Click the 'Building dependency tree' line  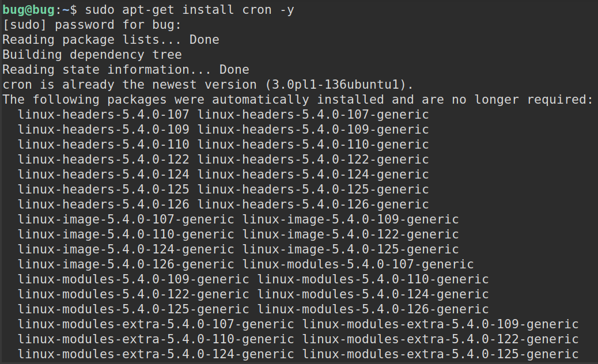[92, 55]
